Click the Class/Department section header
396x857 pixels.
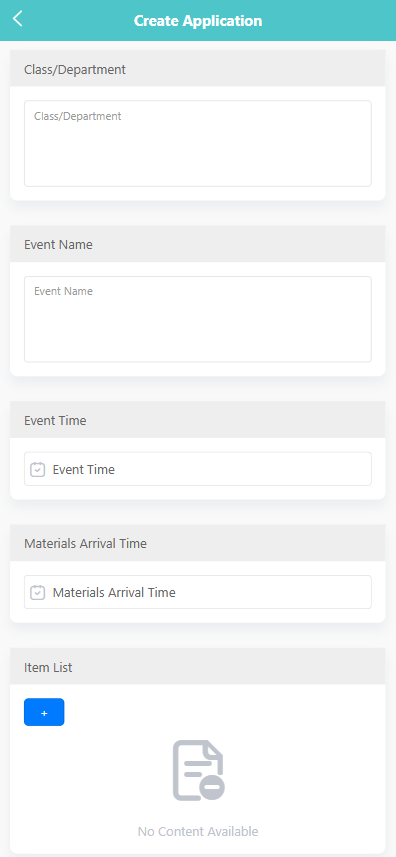(198, 69)
